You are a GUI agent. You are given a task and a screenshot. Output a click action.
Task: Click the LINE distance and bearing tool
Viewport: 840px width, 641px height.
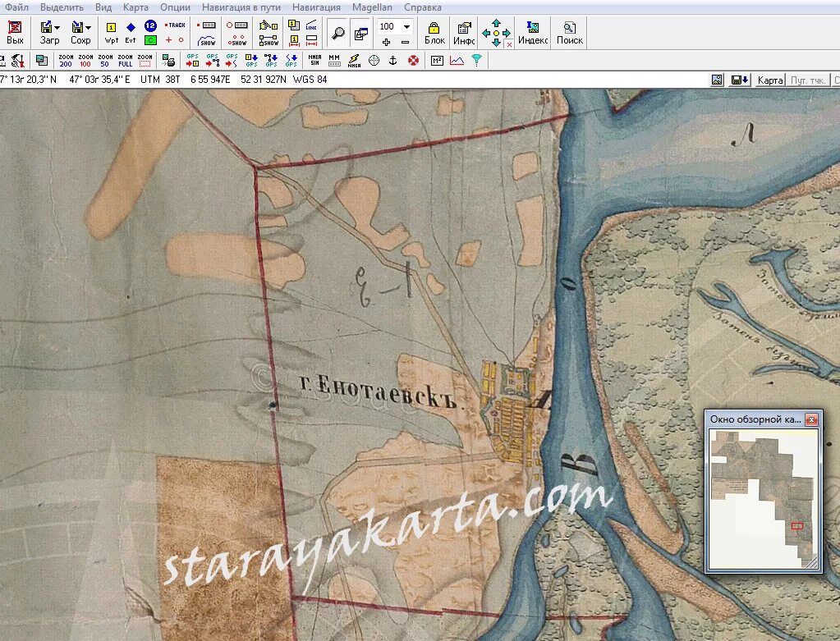[311, 25]
